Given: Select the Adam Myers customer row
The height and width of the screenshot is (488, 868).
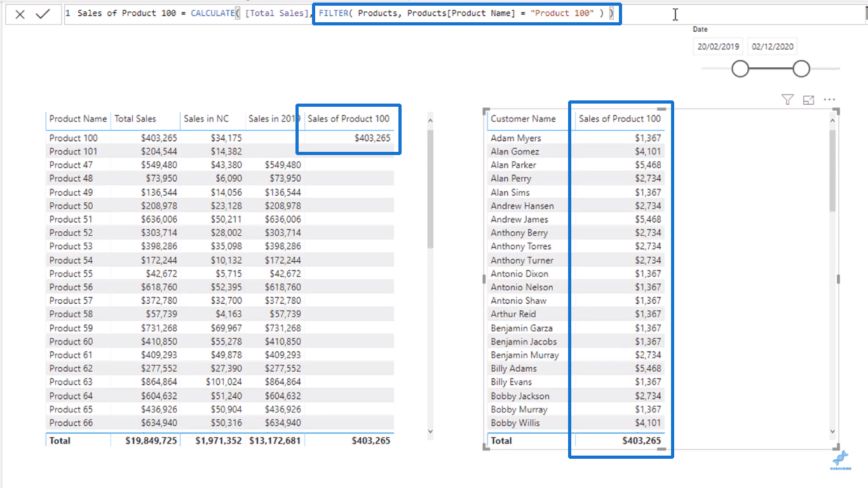Looking at the screenshot, I should tap(576, 138).
